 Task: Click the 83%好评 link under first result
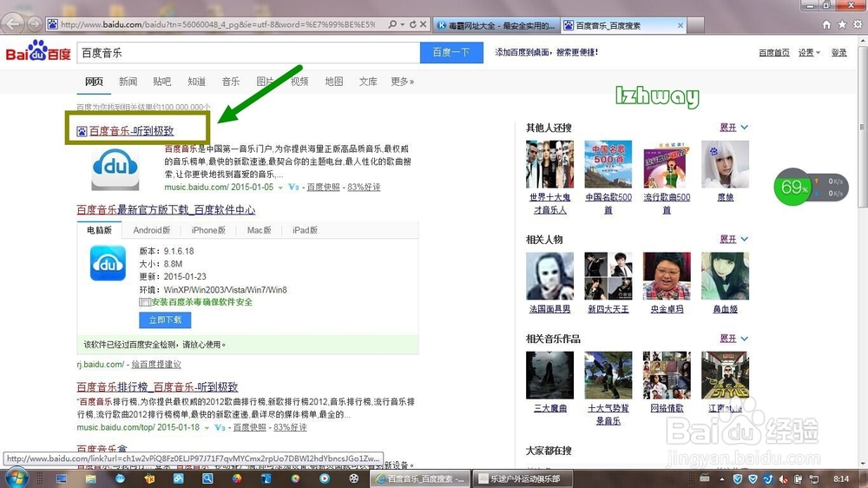(364, 188)
